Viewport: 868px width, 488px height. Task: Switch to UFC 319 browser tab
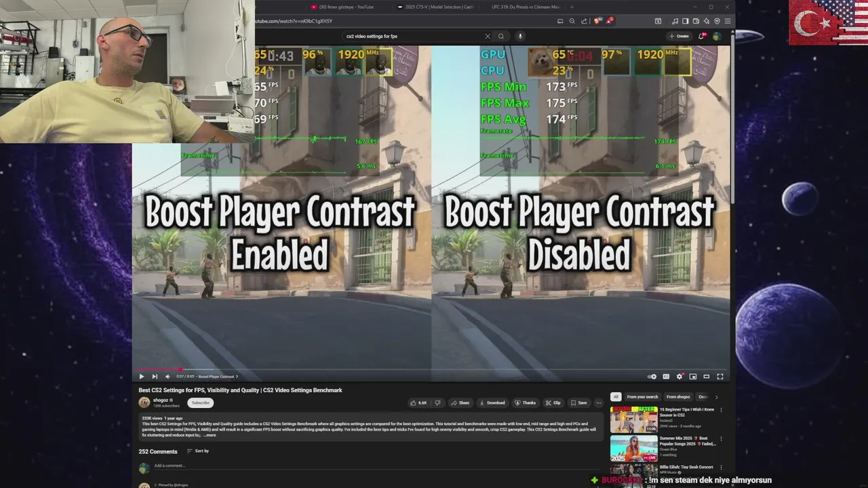click(526, 7)
